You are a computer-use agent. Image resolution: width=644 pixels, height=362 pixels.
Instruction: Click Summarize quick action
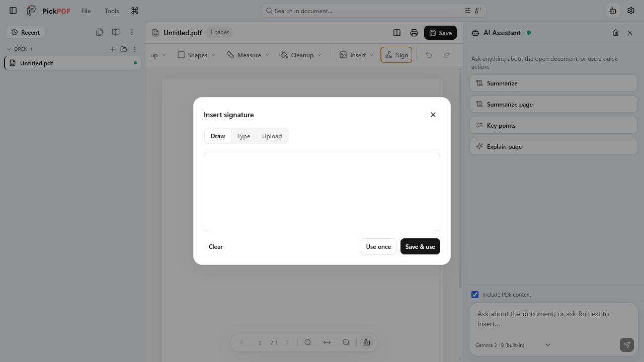(553, 83)
